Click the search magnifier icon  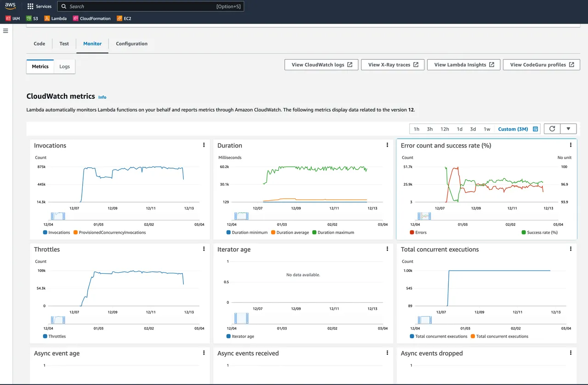(64, 6)
